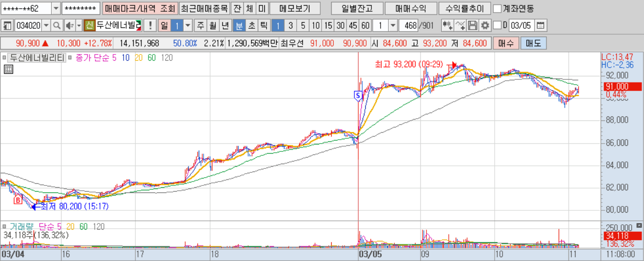Click 미 unfilled orders button
Image resolution: width=644 pixels, height=261 pixels.
tap(261, 8)
